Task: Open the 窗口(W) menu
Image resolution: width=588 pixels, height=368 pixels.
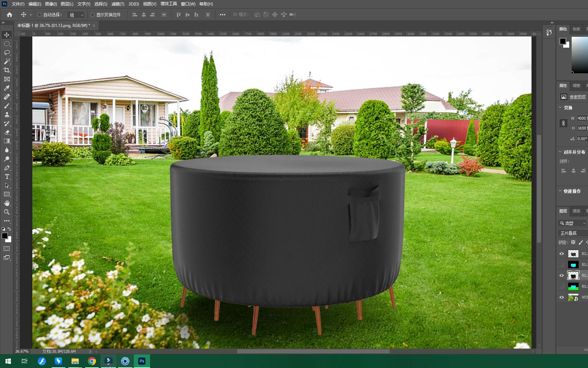Action: coord(188,4)
